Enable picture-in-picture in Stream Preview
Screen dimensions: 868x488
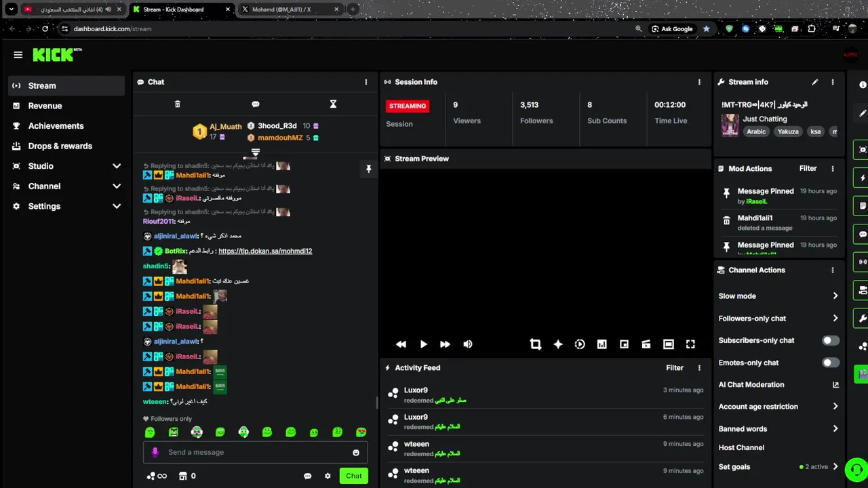coord(624,344)
